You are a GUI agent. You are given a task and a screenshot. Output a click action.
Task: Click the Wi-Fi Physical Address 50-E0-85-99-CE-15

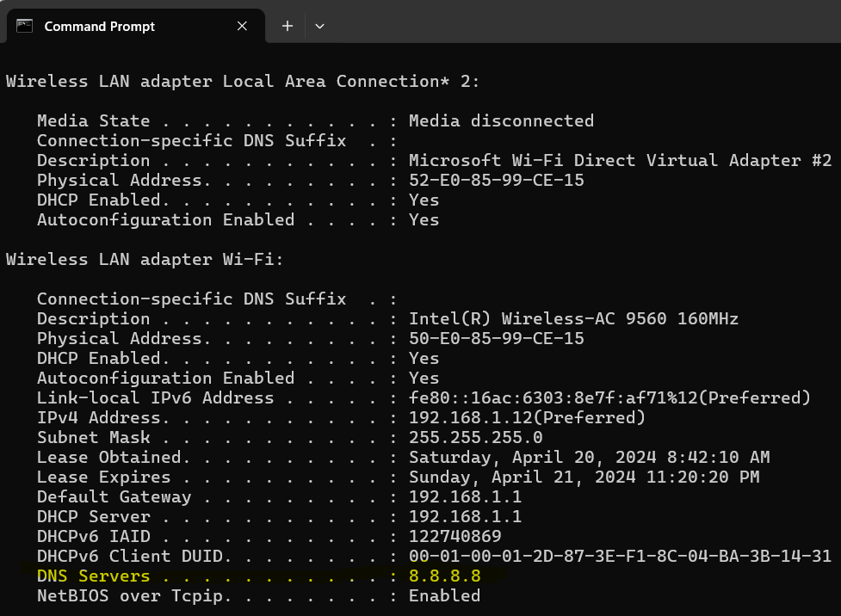(496, 339)
